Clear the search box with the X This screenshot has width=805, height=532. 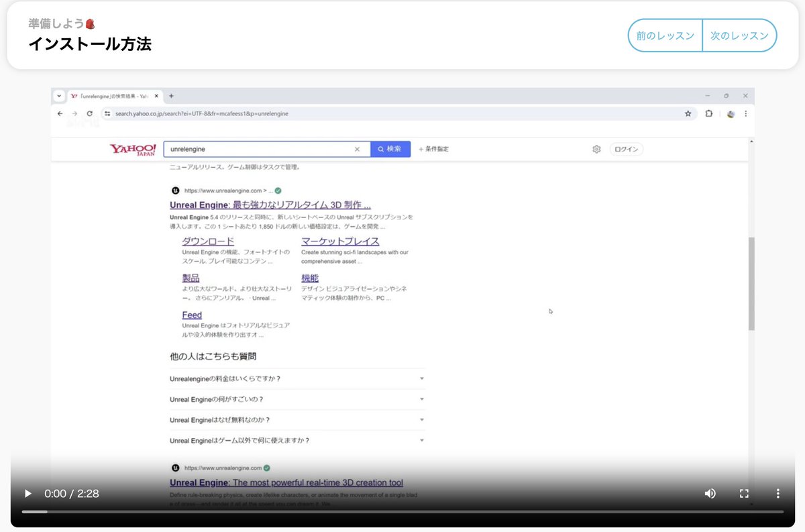[357, 149]
